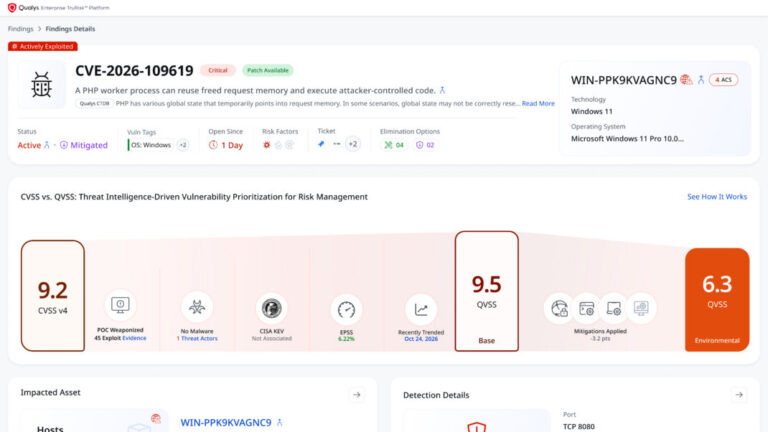This screenshot has width=768, height=432.
Task: Click the No Malware biohazard icon
Action: [x=197, y=307]
